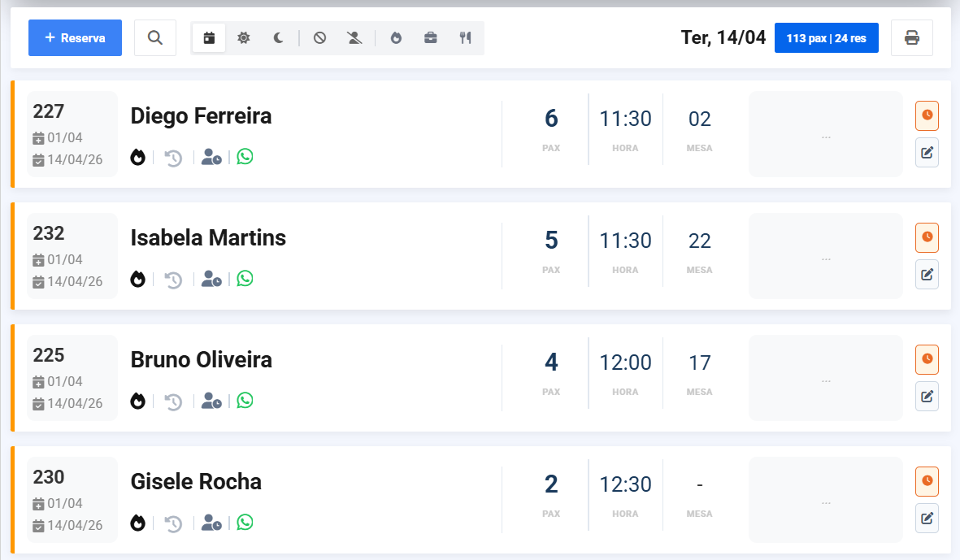Open WhatsApp chat for Diego Ferreira
The image size is (960, 560).
[x=245, y=157]
